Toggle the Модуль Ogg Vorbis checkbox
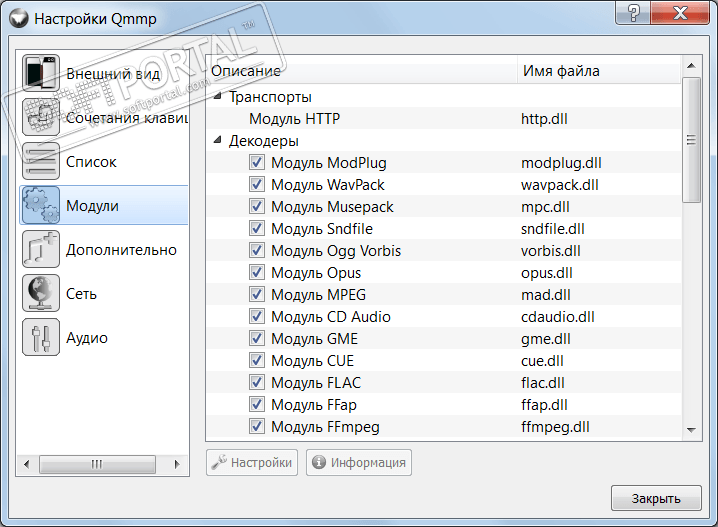718x527 pixels. coord(257,251)
